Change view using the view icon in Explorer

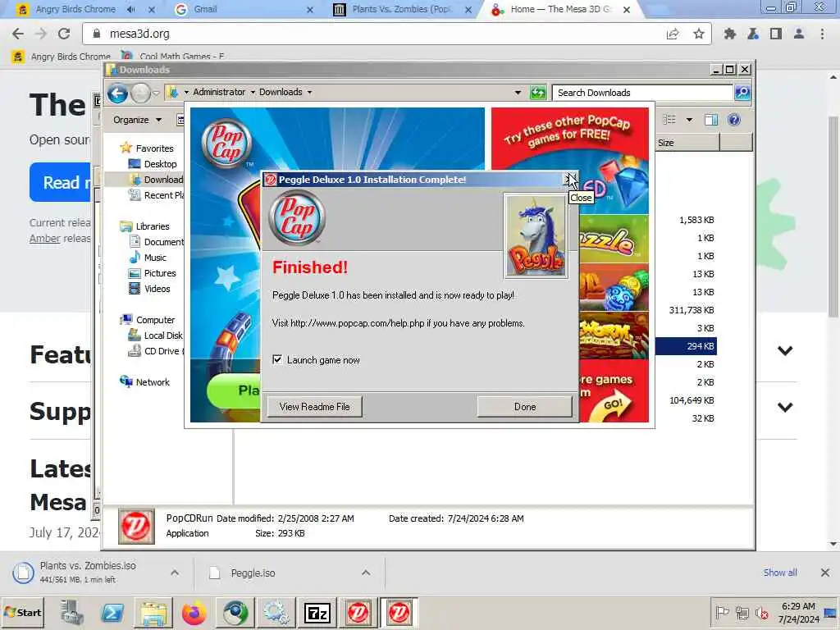click(x=669, y=120)
